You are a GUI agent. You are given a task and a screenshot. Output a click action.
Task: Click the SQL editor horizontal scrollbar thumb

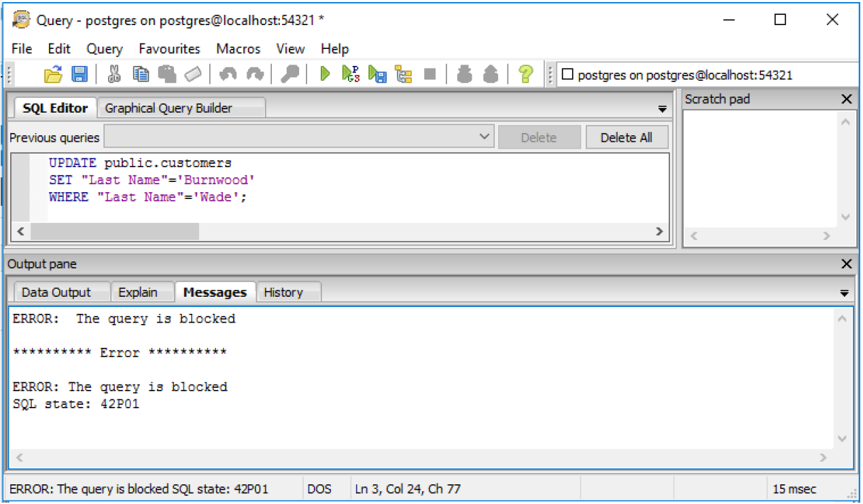point(115,232)
